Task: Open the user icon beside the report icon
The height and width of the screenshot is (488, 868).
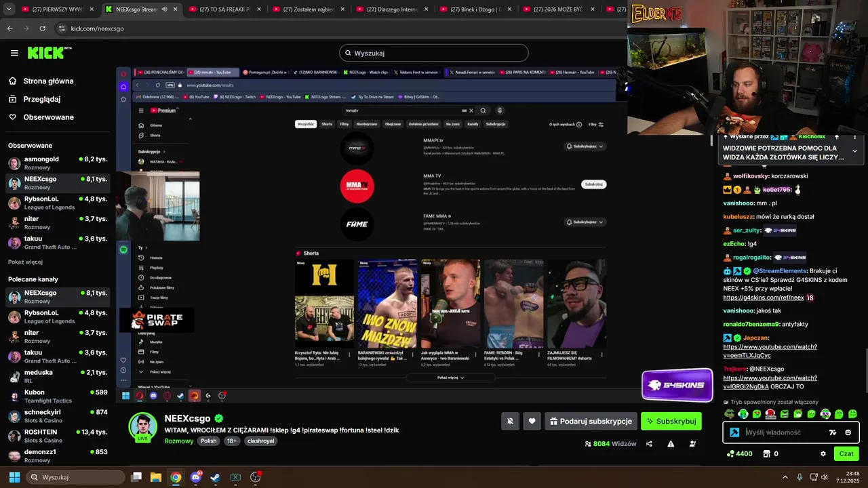Action: [x=692, y=444]
